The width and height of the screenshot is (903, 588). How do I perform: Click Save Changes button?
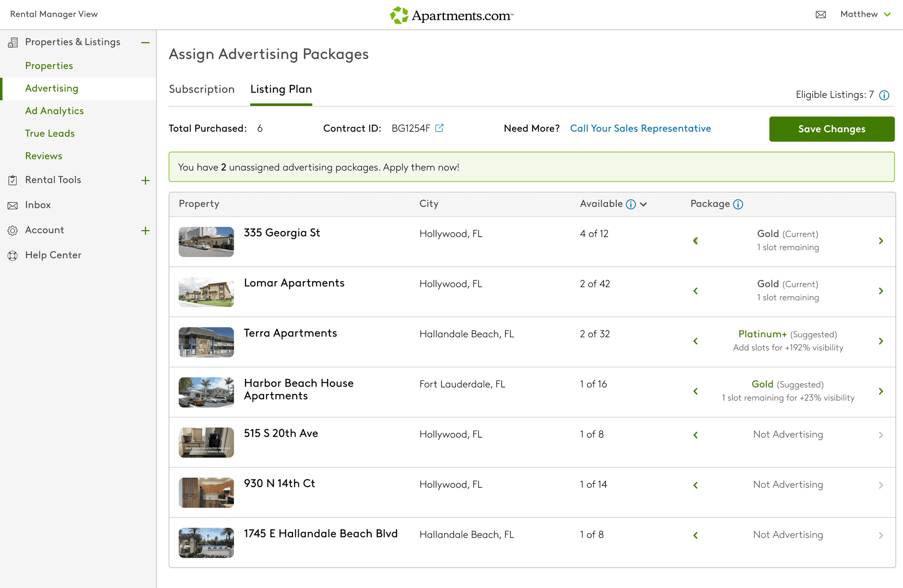click(831, 129)
